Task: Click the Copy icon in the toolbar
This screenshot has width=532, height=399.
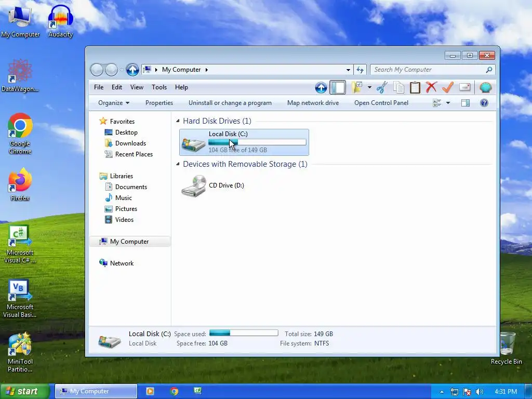Action: point(398,87)
